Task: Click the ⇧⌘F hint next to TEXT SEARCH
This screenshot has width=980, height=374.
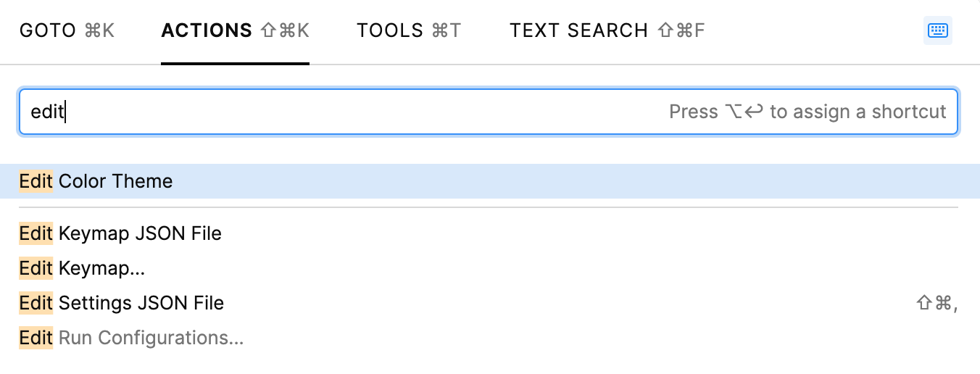Action: (681, 30)
